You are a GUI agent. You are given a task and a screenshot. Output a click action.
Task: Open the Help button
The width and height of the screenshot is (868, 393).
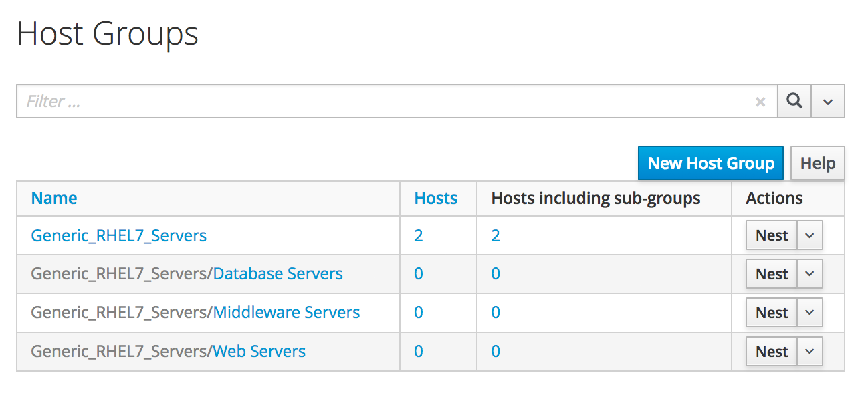[817, 163]
